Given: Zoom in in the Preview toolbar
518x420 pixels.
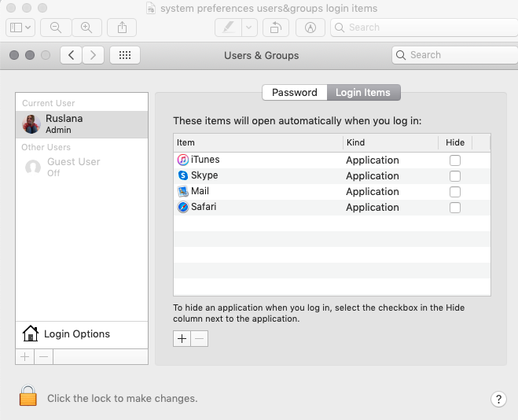Looking at the screenshot, I should pyautogui.click(x=86, y=28).
